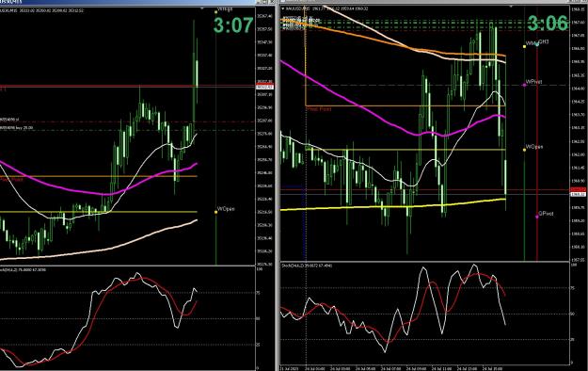Click the Stoch indicator label in left chart

pos(23,269)
